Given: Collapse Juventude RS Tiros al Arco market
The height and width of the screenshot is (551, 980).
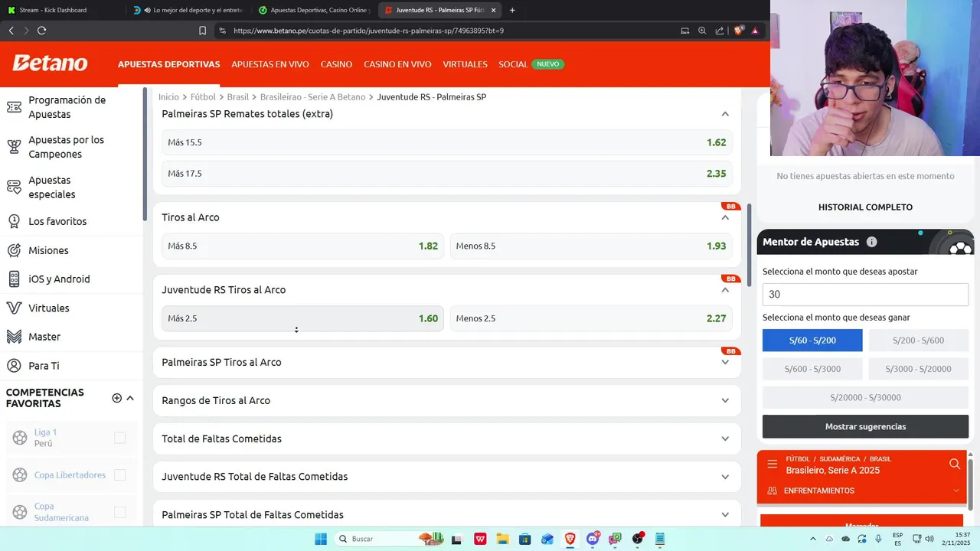Looking at the screenshot, I should pyautogui.click(x=725, y=290).
